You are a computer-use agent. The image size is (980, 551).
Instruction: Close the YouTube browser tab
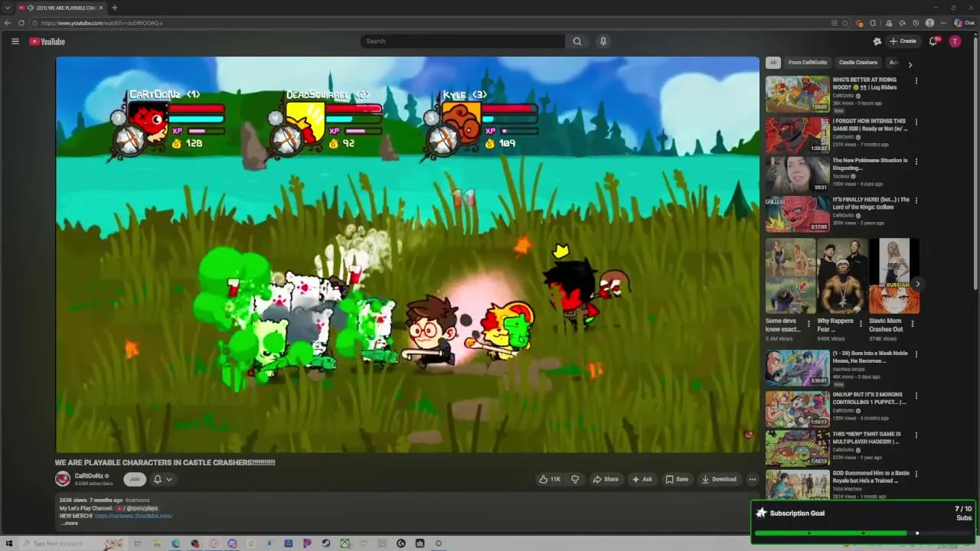pyautogui.click(x=101, y=8)
